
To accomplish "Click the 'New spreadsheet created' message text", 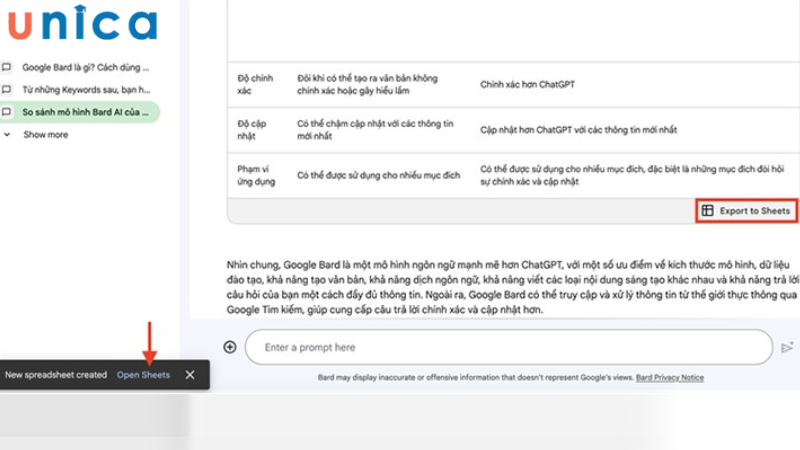I will tap(56, 374).
